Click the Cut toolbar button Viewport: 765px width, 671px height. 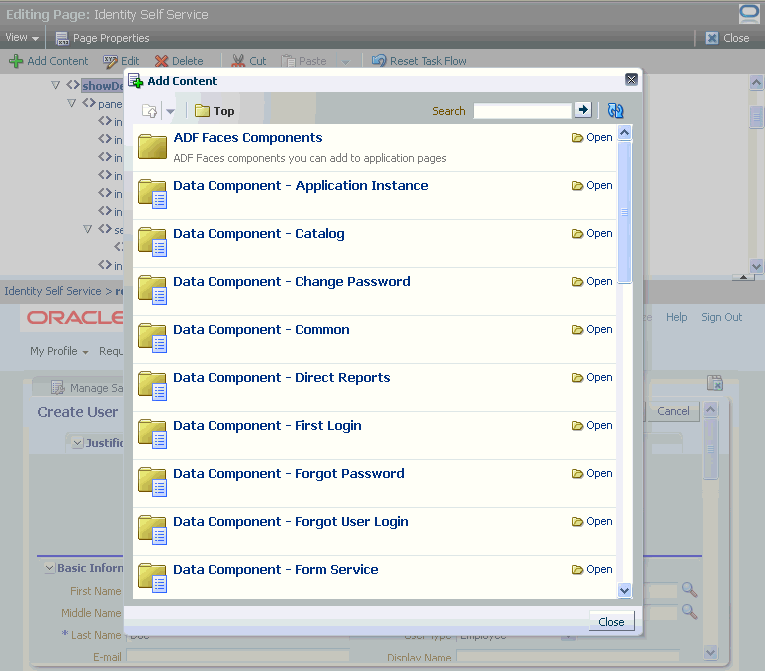(249, 61)
